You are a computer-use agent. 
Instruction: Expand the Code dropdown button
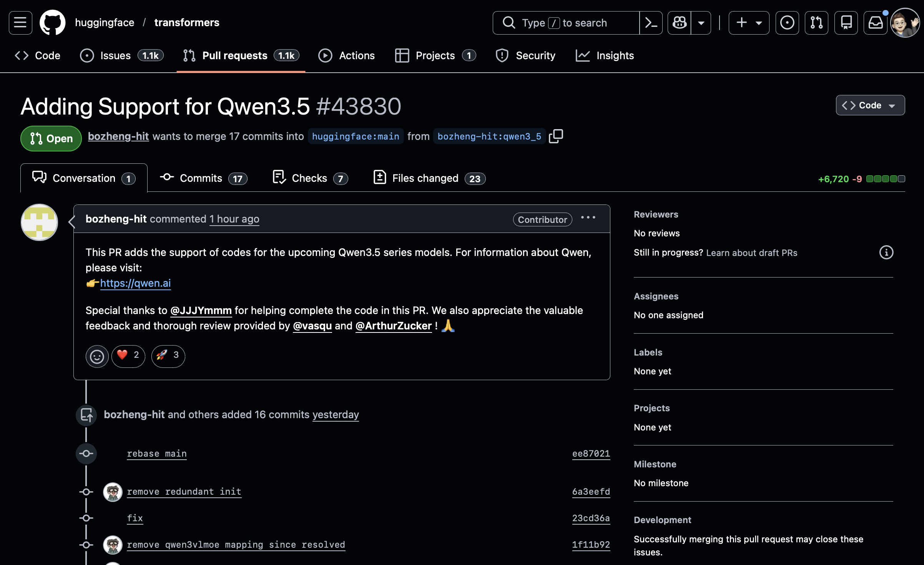pyautogui.click(x=870, y=105)
